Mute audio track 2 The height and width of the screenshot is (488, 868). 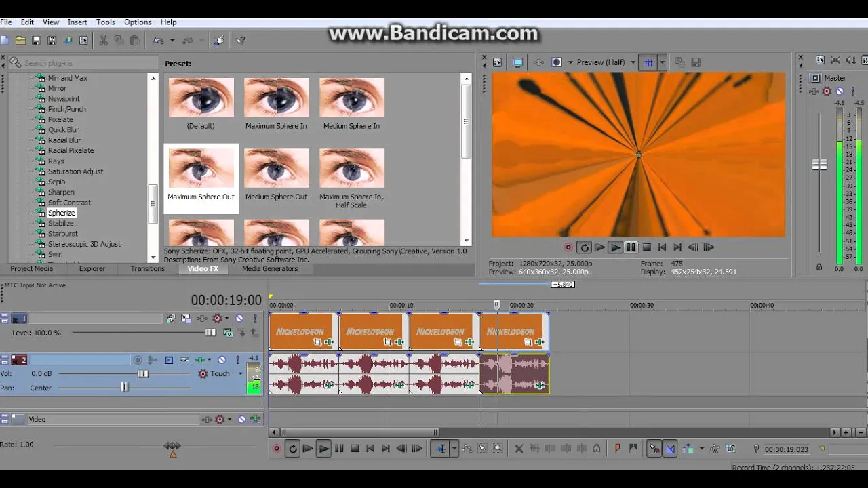[x=222, y=360]
